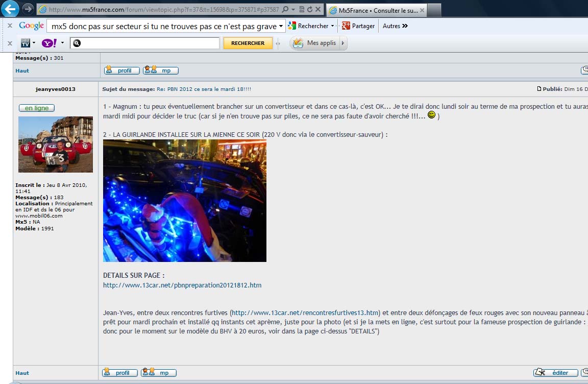
Task: Click the jeanyves0013 avatar picture
Action: click(56, 144)
